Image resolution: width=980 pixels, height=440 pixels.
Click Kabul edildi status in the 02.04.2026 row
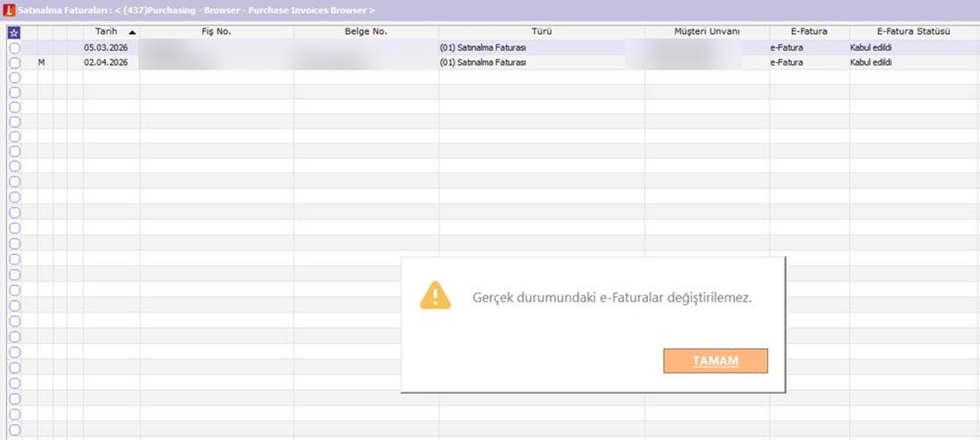pos(914,62)
